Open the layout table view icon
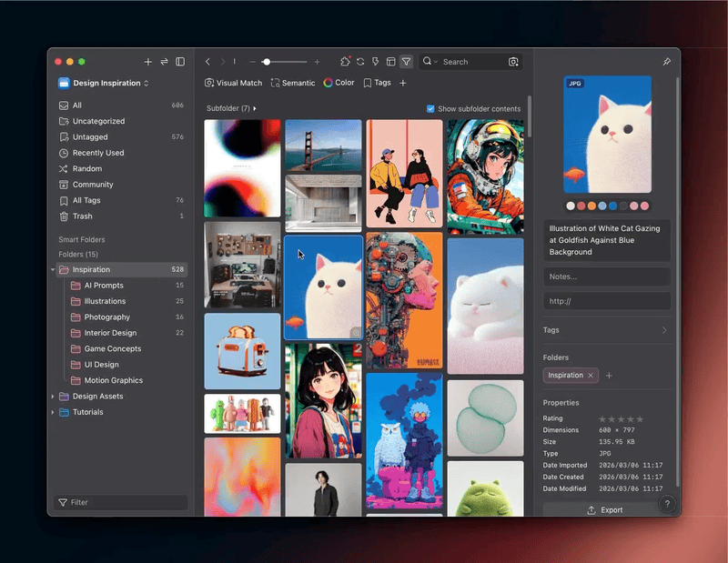 391,61
